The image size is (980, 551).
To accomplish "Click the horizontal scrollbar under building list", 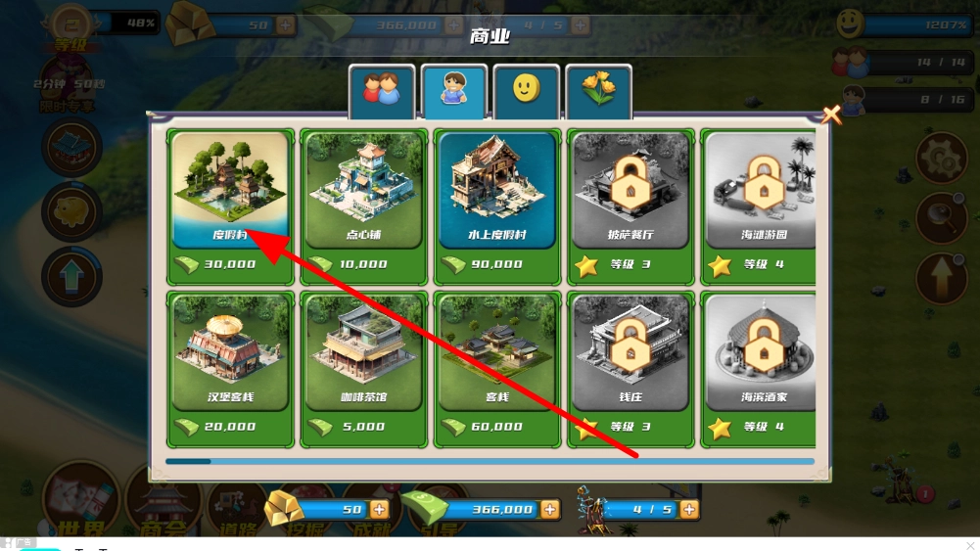I will [490, 462].
